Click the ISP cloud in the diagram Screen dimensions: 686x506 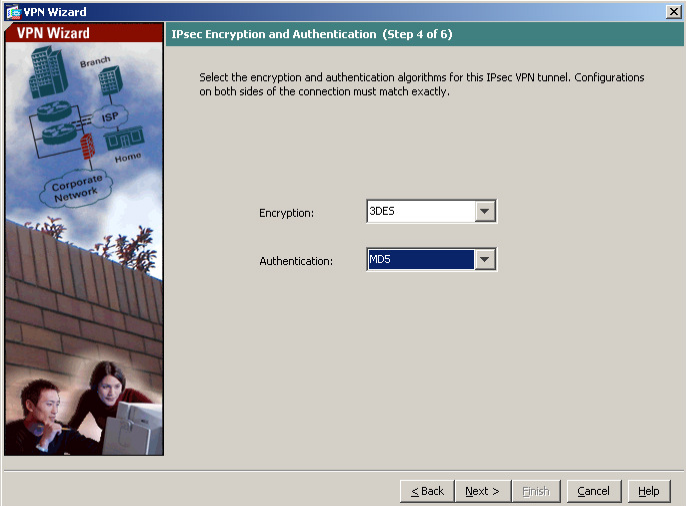110,116
